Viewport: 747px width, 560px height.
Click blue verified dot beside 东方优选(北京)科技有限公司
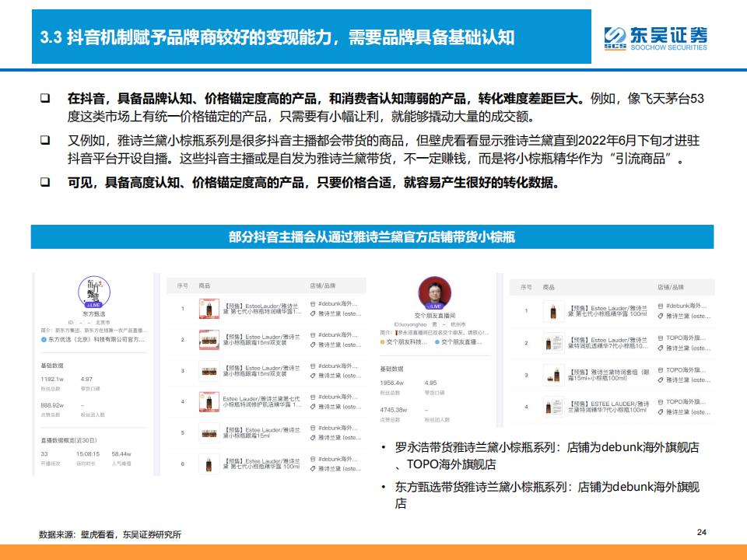(44, 340)
